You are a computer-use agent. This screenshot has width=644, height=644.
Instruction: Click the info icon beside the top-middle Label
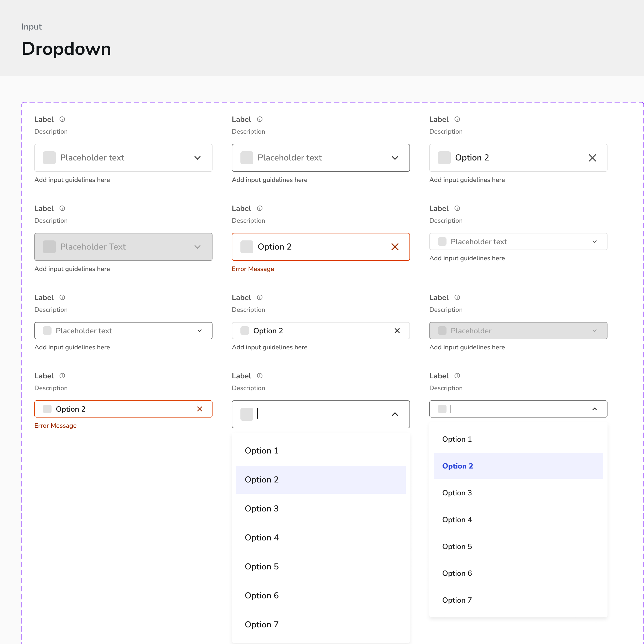pyautogui.click(x=260, y=119)
